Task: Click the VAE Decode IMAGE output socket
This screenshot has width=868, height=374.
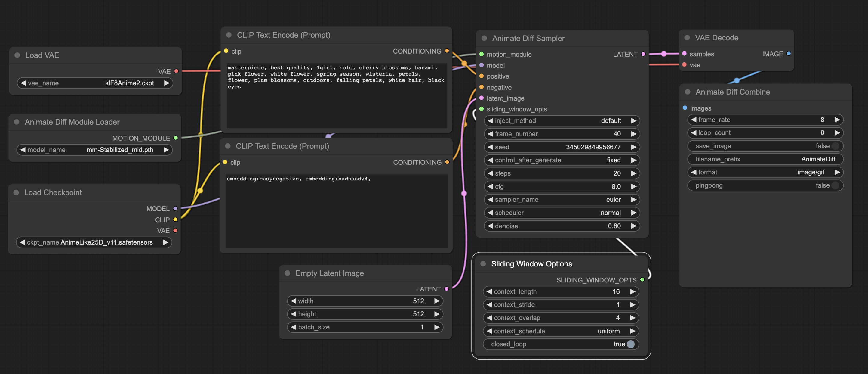Action: click(x=789, y=54)
